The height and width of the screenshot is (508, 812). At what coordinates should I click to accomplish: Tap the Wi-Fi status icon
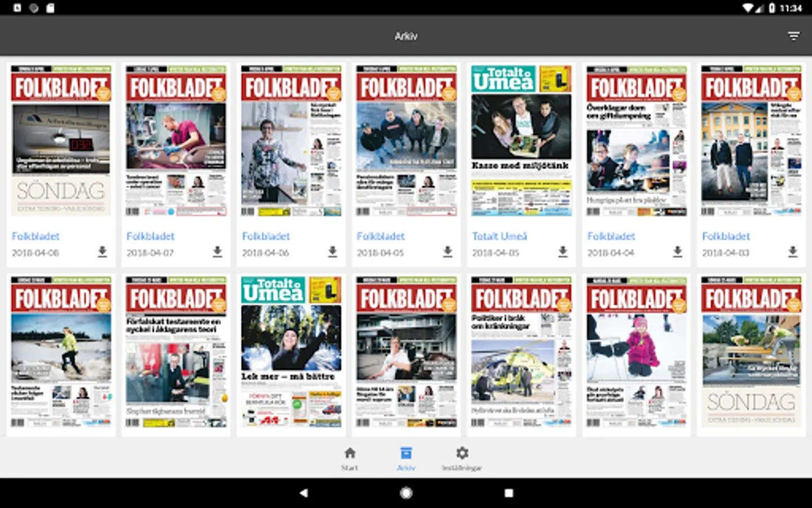pos(748,8)
